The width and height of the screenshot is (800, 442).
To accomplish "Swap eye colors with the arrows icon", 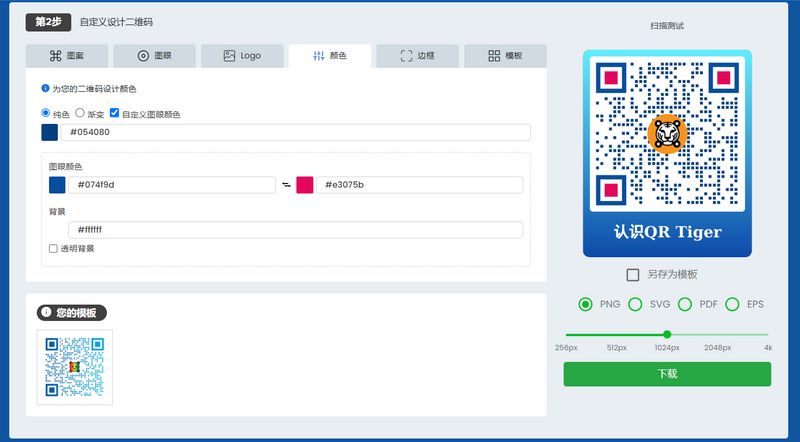I will [286, 185].
